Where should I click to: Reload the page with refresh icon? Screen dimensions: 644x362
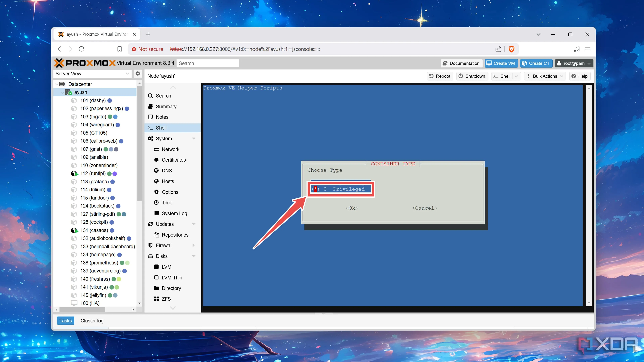click(82, 49)
